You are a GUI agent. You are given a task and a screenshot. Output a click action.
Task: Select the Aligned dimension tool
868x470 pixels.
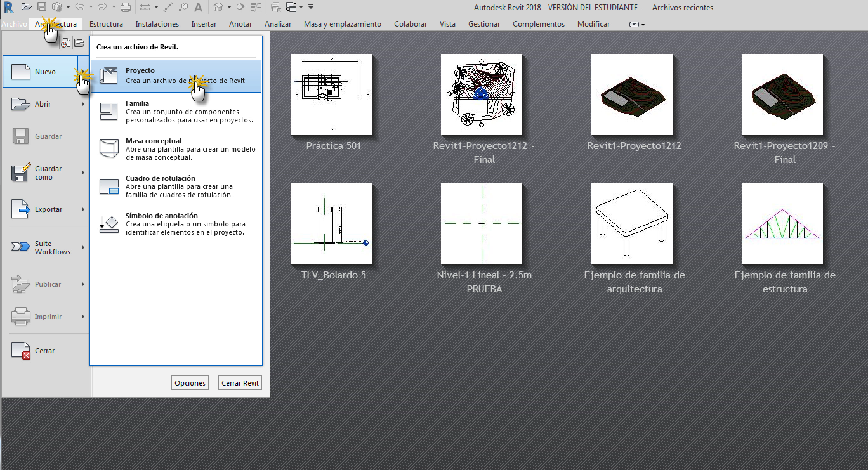coord(168,7)
